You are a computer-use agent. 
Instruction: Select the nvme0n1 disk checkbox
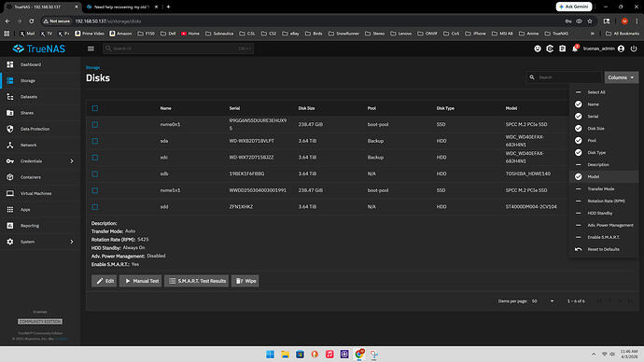pos(95,124)
